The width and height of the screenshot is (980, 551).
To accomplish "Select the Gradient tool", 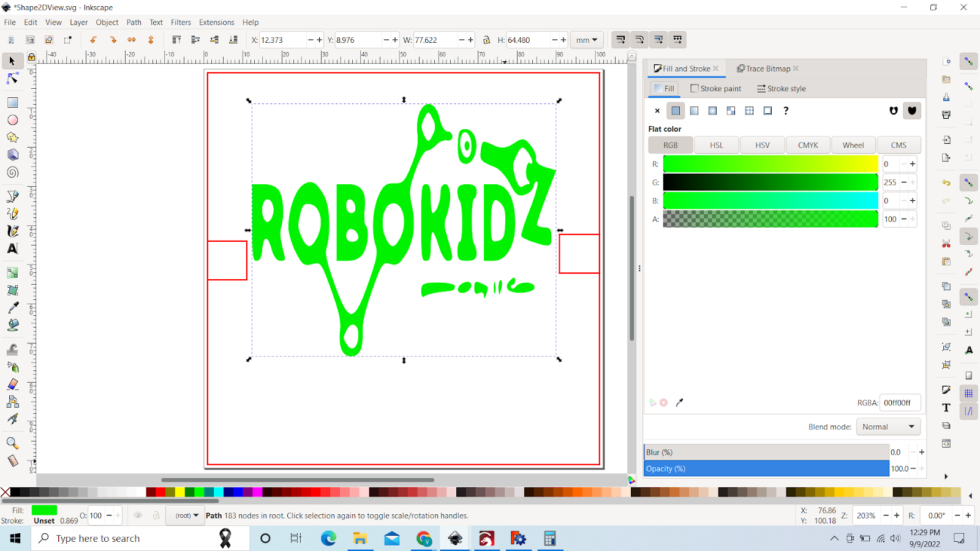I will click(12, 272).
